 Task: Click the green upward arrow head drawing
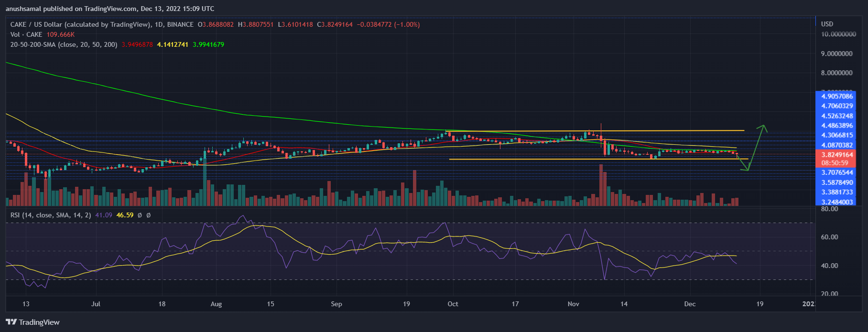pos(763,127)
